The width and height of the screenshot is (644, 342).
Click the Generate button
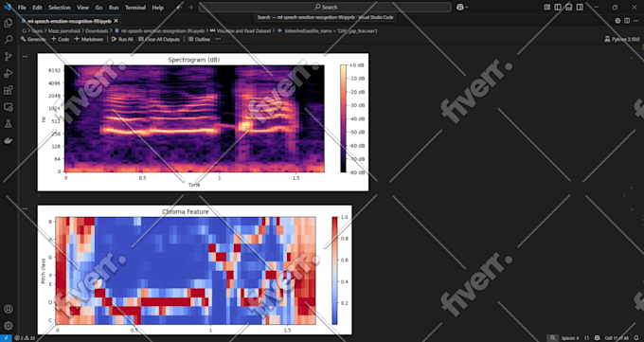tap(33, 39)
